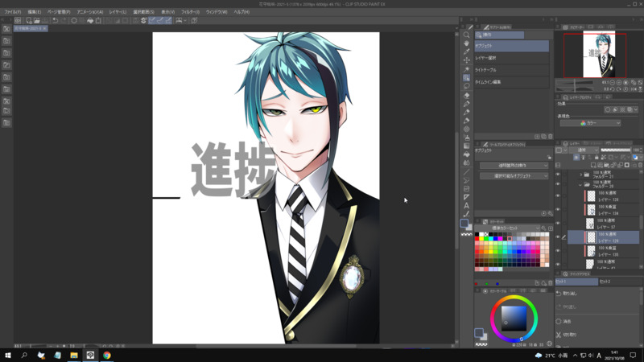Open the Animation menu

point(90,12)
